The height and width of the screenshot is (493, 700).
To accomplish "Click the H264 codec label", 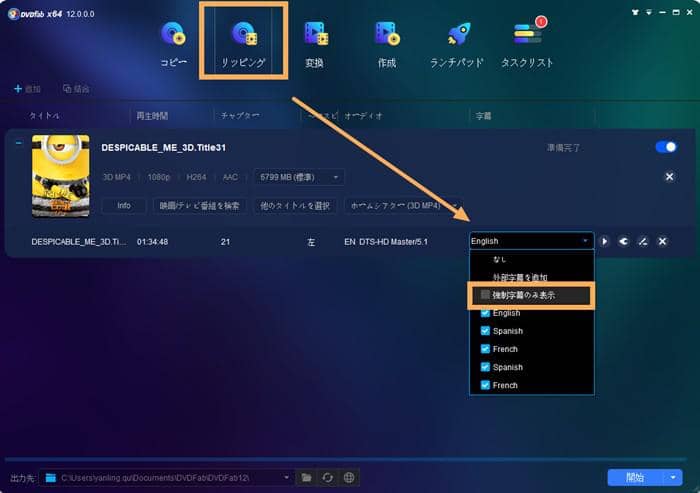I will pyautogui.click(x=196, y=177).
